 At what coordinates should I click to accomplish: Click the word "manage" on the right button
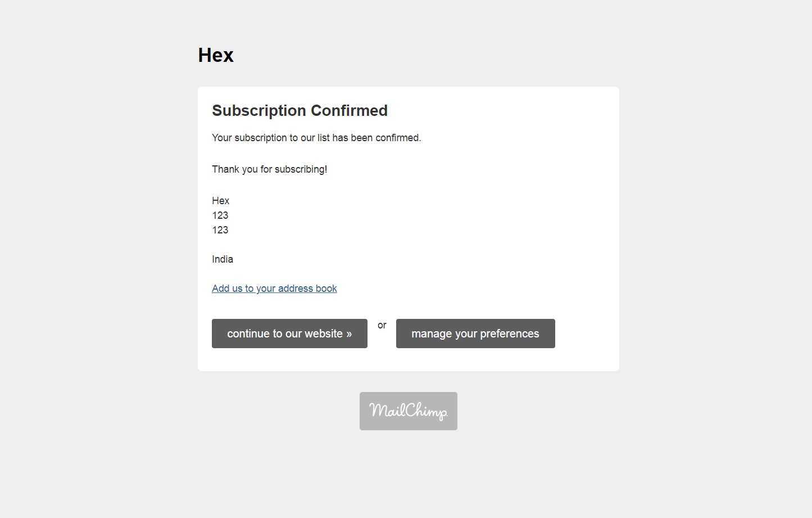coord(431,334)
